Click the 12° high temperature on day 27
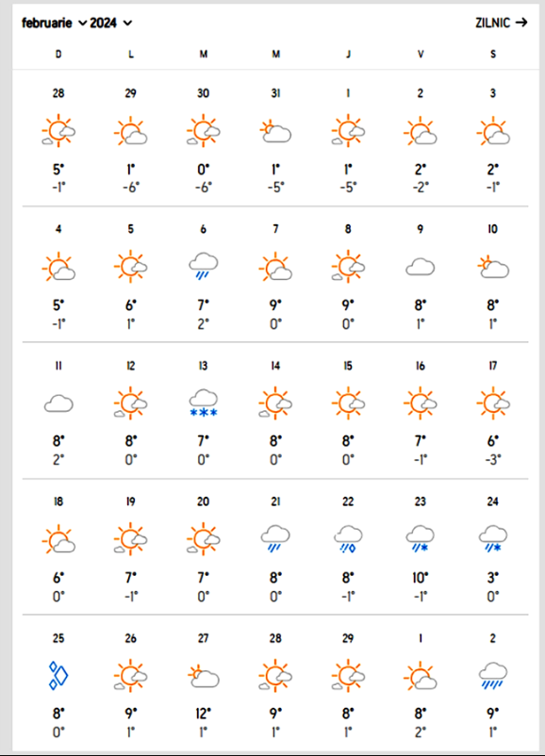This screenshot has width=545, height=756. coord(203,713)
